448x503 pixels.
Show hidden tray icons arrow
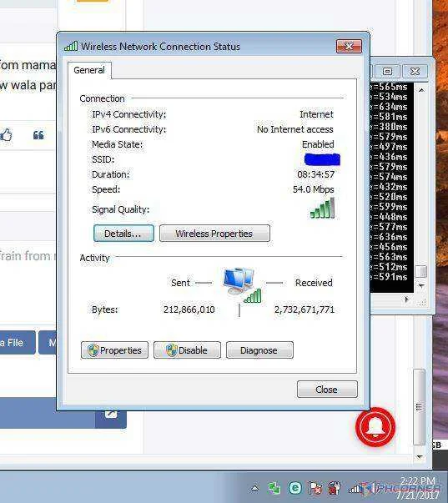click(x=255, y=488)
